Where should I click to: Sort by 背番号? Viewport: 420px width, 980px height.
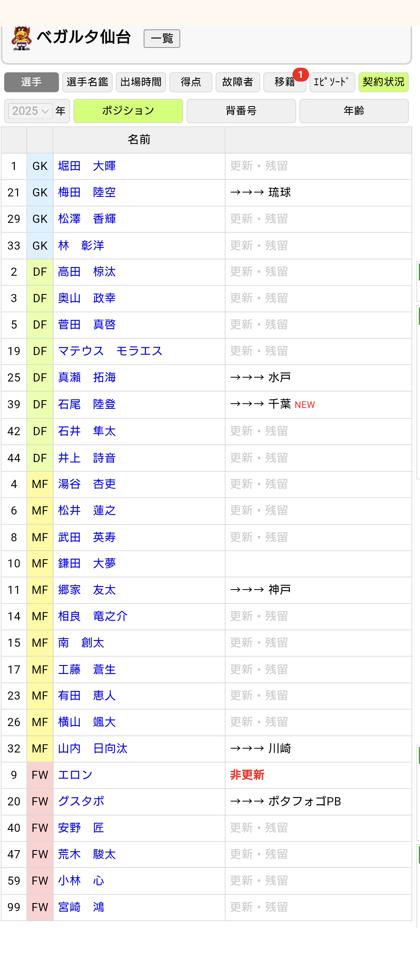[x=241, y=111]
